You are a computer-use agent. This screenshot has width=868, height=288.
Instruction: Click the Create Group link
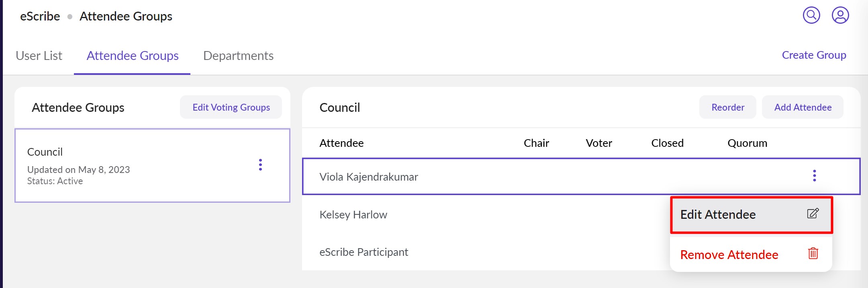point(814,55)
